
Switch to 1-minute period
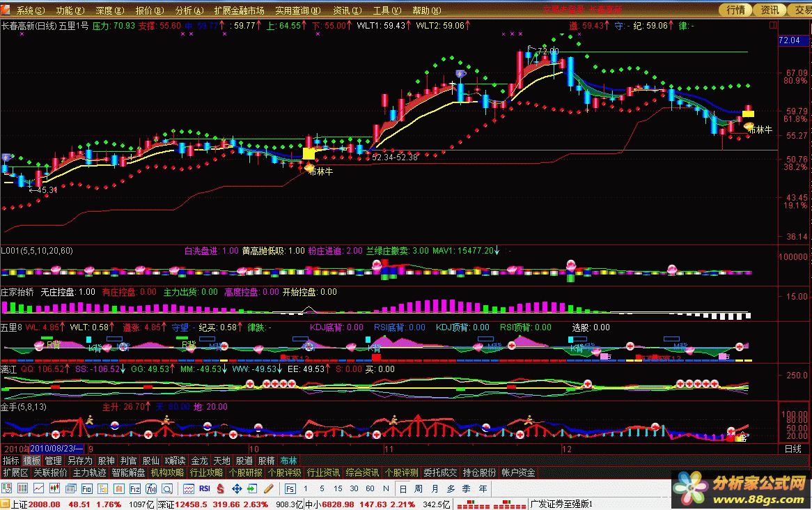click(306, 489)
